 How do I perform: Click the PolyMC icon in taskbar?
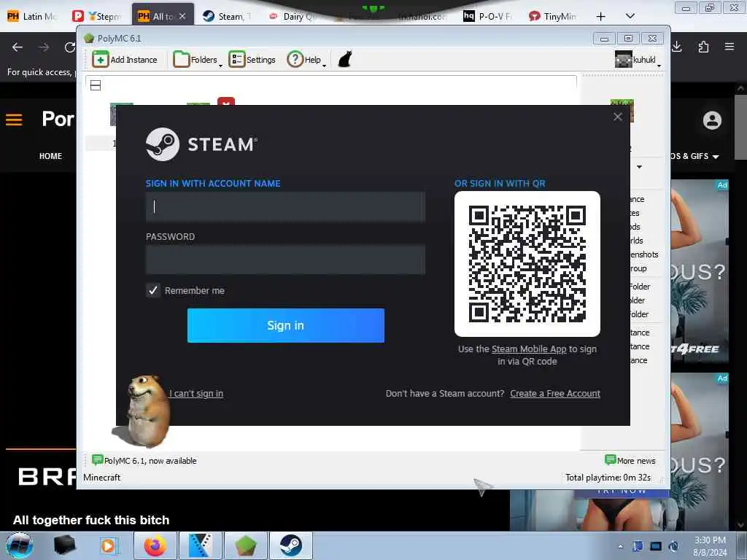[x=245, y=545]
